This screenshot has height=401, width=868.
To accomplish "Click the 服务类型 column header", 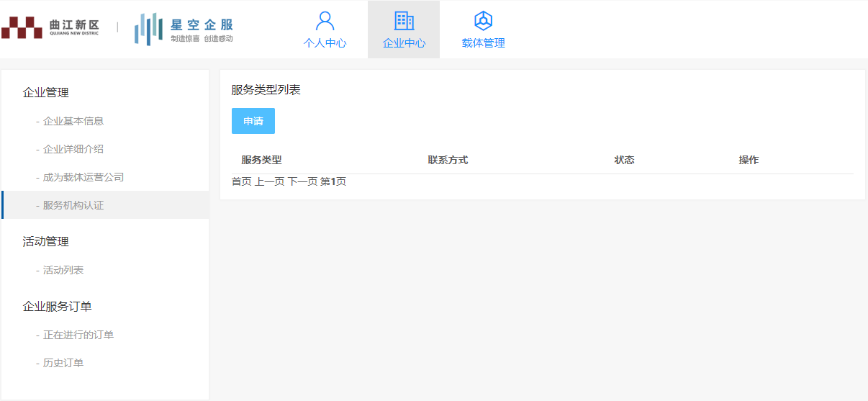I will 261,160.
